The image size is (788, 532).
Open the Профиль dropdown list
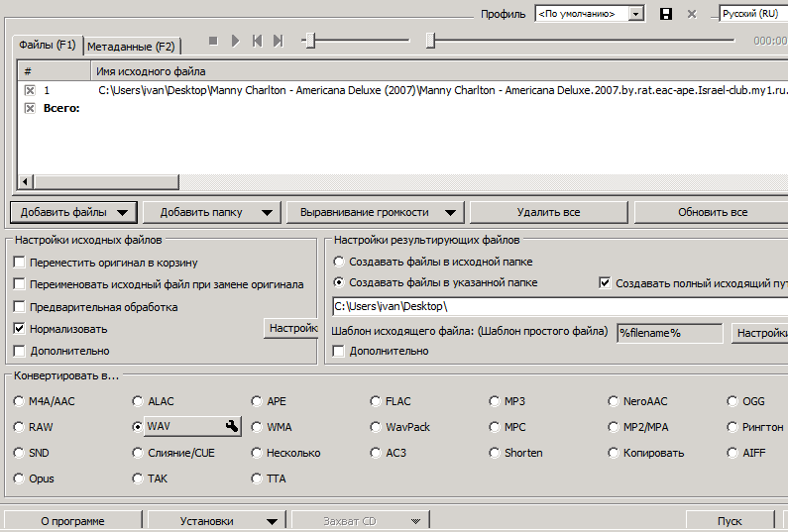pos(635,14)
